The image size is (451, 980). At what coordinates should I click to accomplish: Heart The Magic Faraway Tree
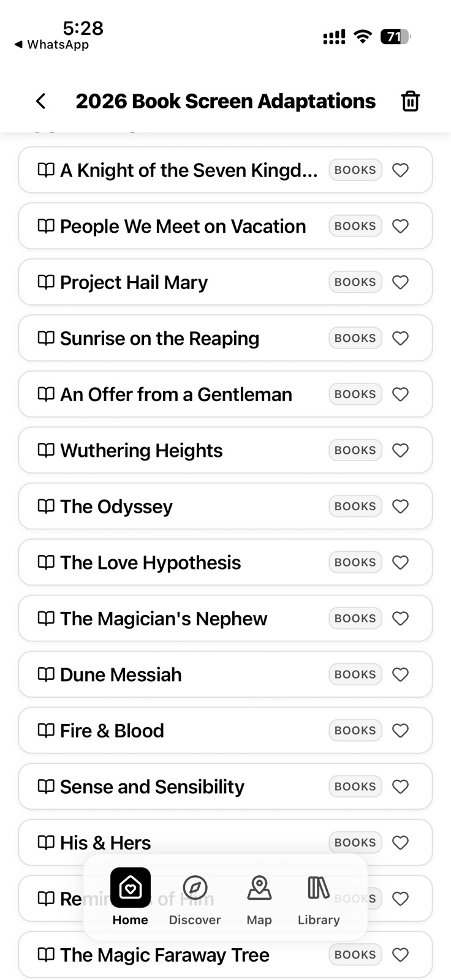[400, 955]
